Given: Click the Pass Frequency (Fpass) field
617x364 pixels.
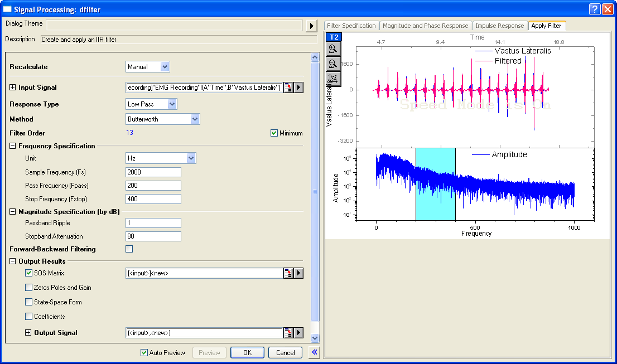Looking at the screenshot, I should (x=153, y=186).
